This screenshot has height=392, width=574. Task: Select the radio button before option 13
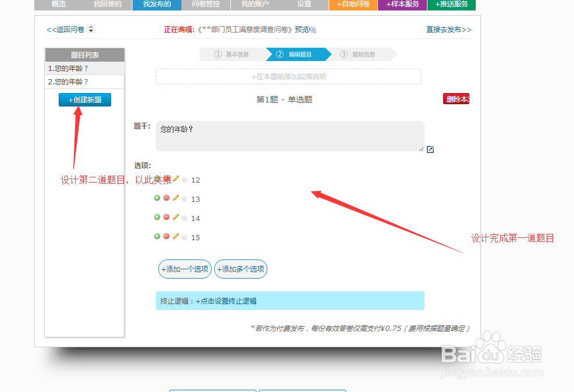[184, 198]
